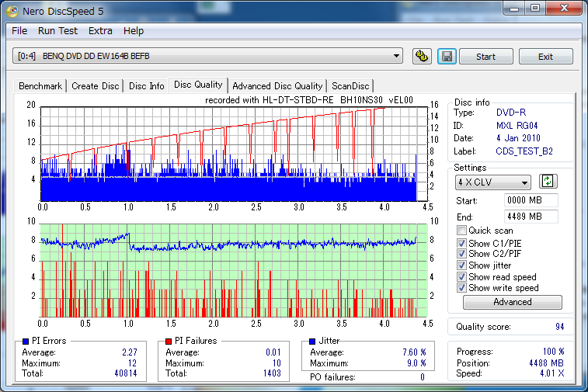Viewport: 588px width, 392px height.
Task: Click the green refresh speed icon
Action: coord(548,182)
